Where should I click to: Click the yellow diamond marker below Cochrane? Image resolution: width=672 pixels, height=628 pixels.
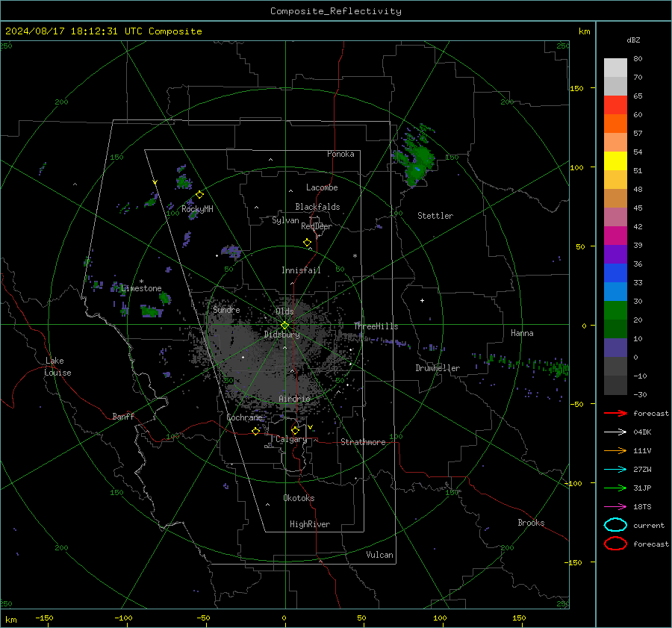coord(255,431)
